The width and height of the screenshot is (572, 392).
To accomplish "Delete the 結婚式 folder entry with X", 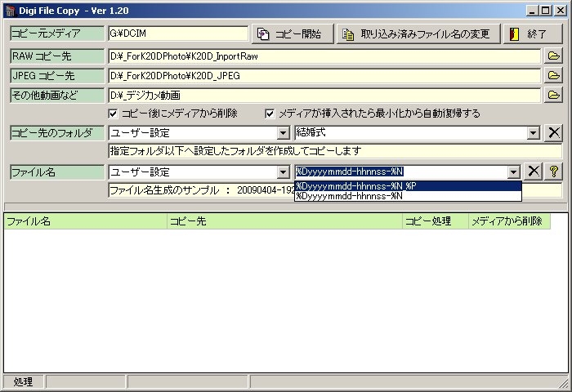I will coord(553,133).
